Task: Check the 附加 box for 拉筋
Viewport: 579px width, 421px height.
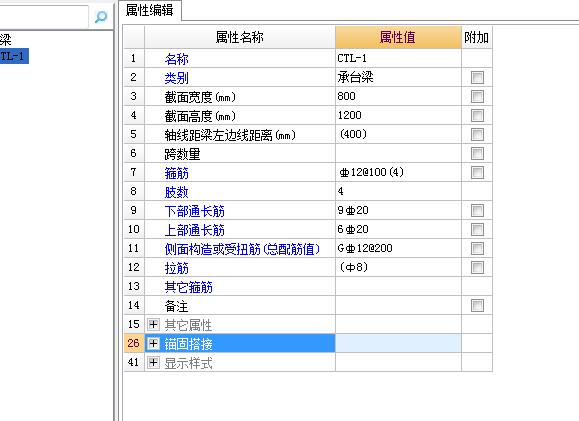Action: tap(477, 267)
